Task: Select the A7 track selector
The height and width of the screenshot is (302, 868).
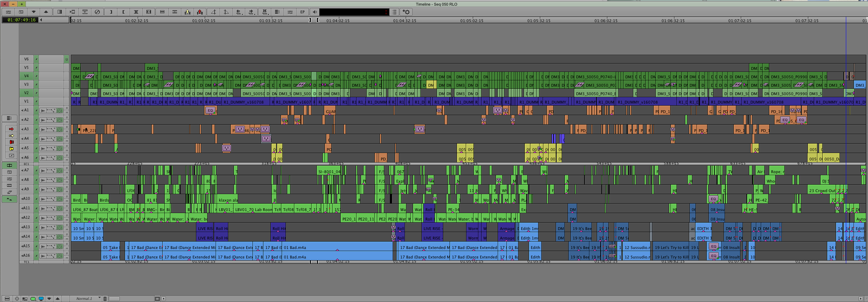Action: 26,170
